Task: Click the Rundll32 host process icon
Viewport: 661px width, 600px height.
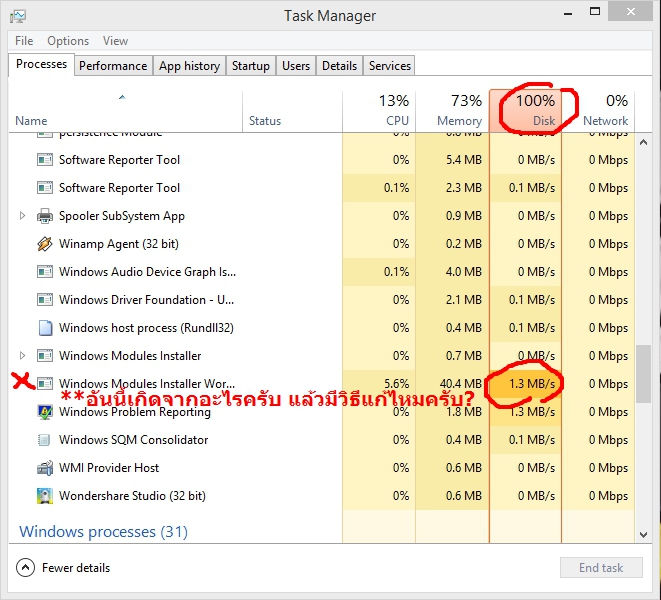Action: (45, 328)
